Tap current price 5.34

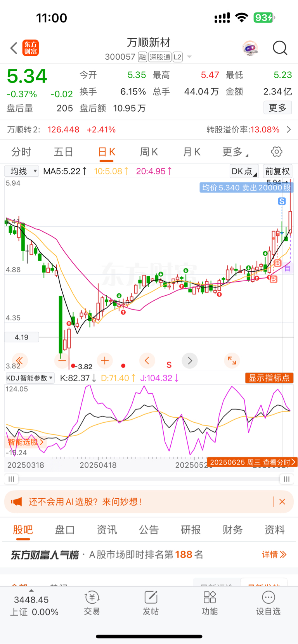(27, 76)
